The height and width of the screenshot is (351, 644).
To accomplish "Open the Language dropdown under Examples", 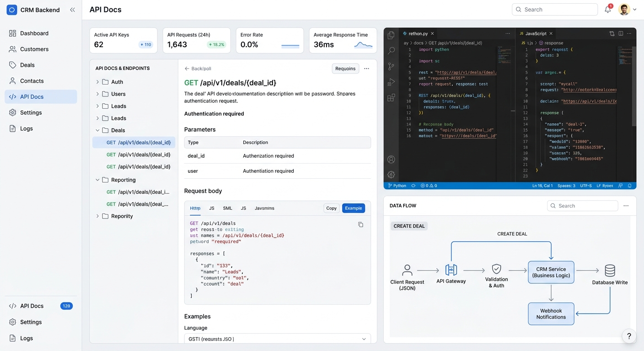I will [277, 339].
